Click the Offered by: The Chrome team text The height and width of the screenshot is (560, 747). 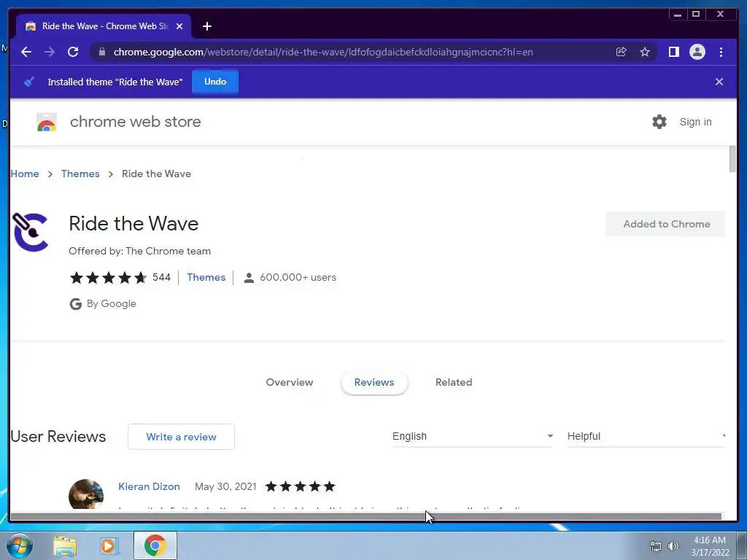[x=139, y=251]
